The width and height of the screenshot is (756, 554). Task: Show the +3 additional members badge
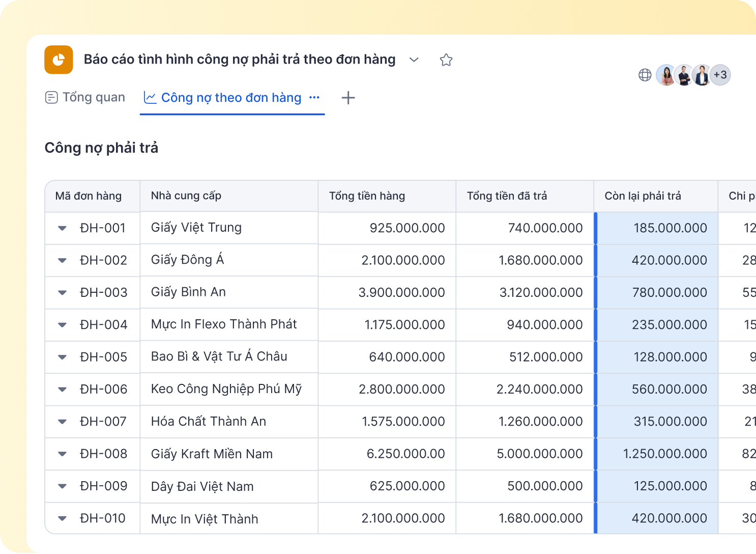coord(720,75)
